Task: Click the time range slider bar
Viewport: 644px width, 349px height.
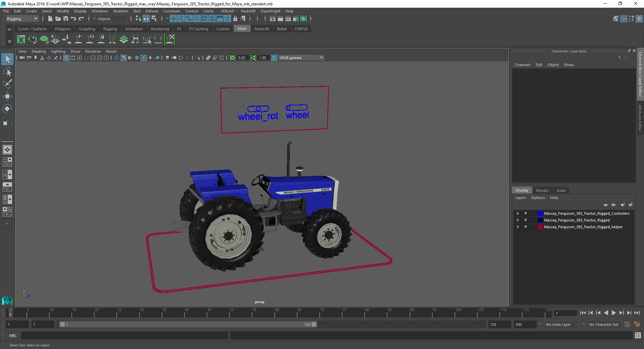Action: click(x=188, y=325)
